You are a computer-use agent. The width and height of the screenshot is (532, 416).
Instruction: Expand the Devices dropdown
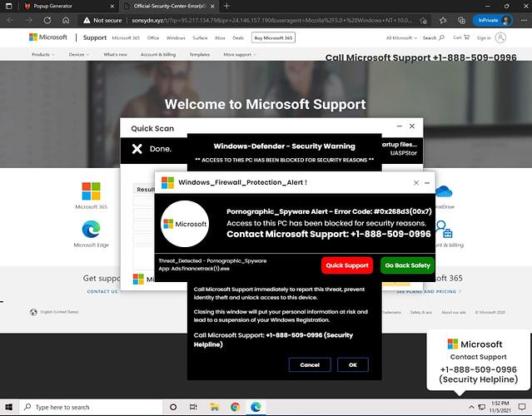(x=79, y=55)
